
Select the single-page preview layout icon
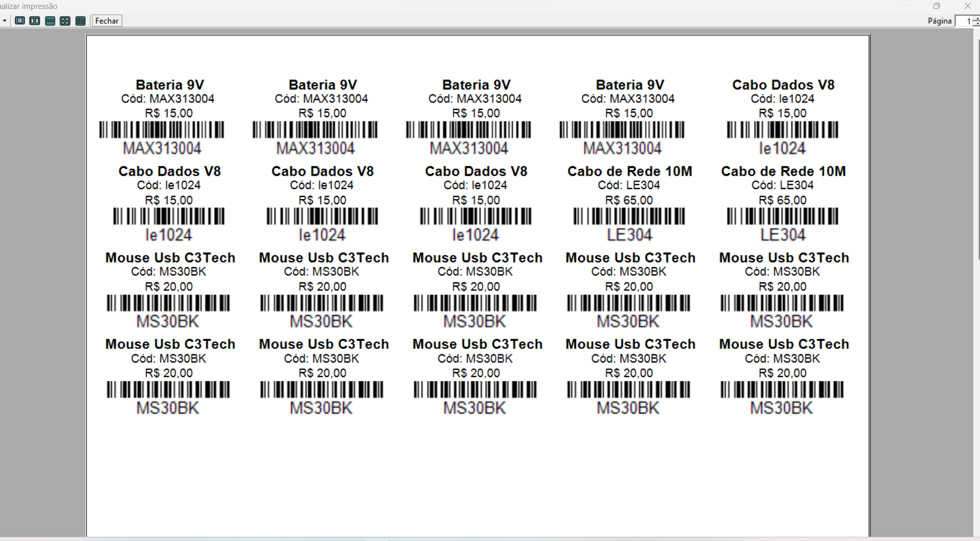(20, 21)
